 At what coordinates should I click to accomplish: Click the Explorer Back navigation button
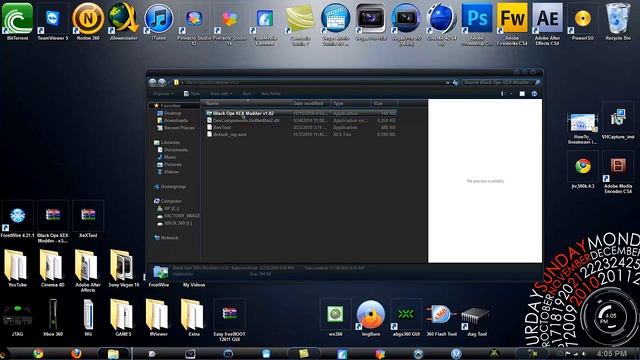(x=153, y=82)
